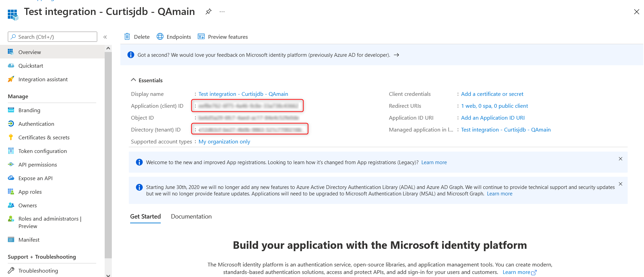The width and height of the screenshot is (644, 277).
Task: Dismiss the ADAL deprecation notice
Action: coord(621,184)
